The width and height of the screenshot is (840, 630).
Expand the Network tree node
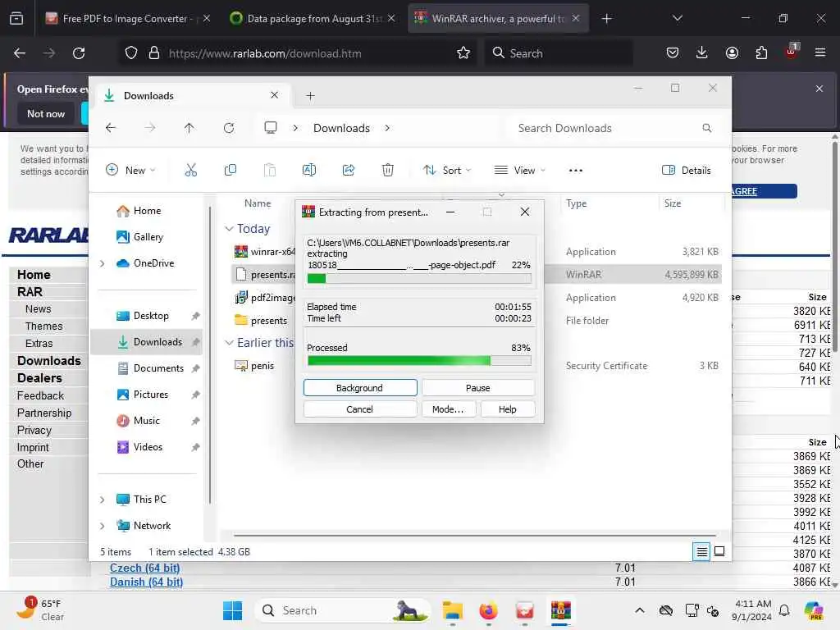tap(103, 526)
